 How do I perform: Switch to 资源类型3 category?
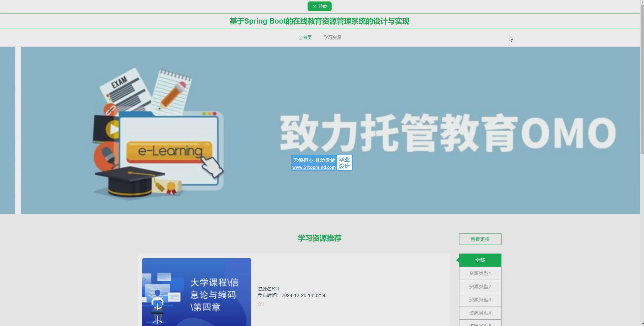pos(480,300)
